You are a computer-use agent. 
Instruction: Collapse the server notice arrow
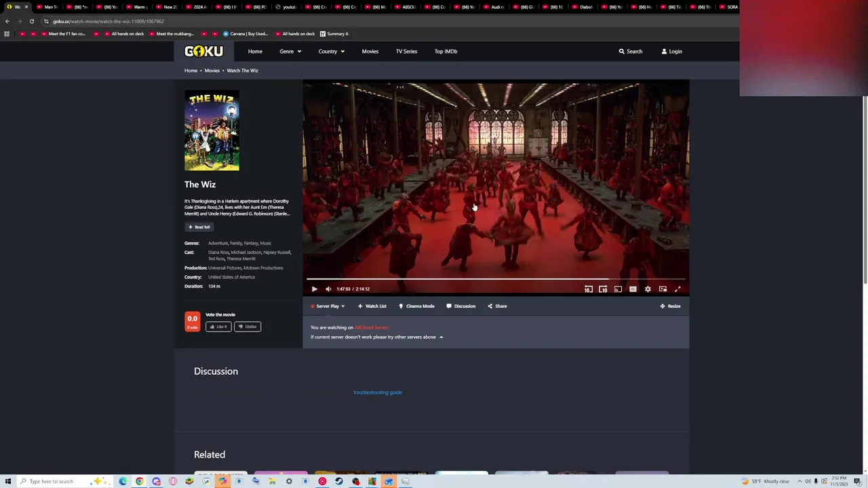click(x=441, y=337)
